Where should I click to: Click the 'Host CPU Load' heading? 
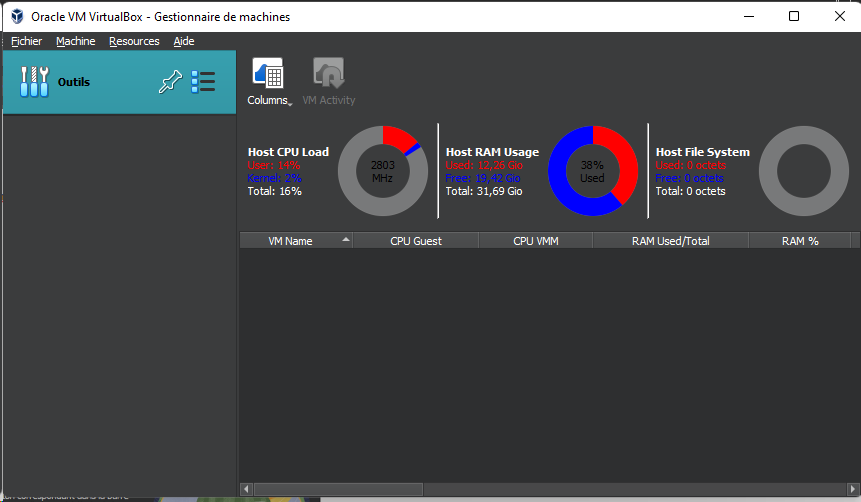[288, 152]
